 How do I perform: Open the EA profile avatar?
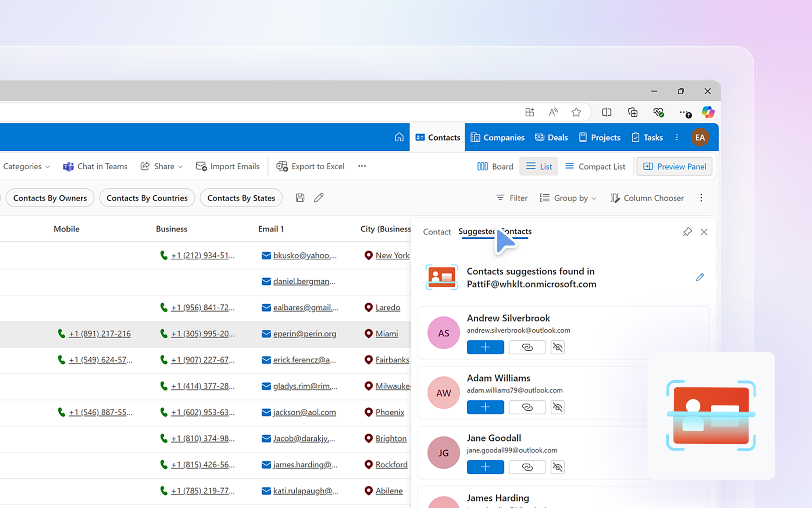700,137
